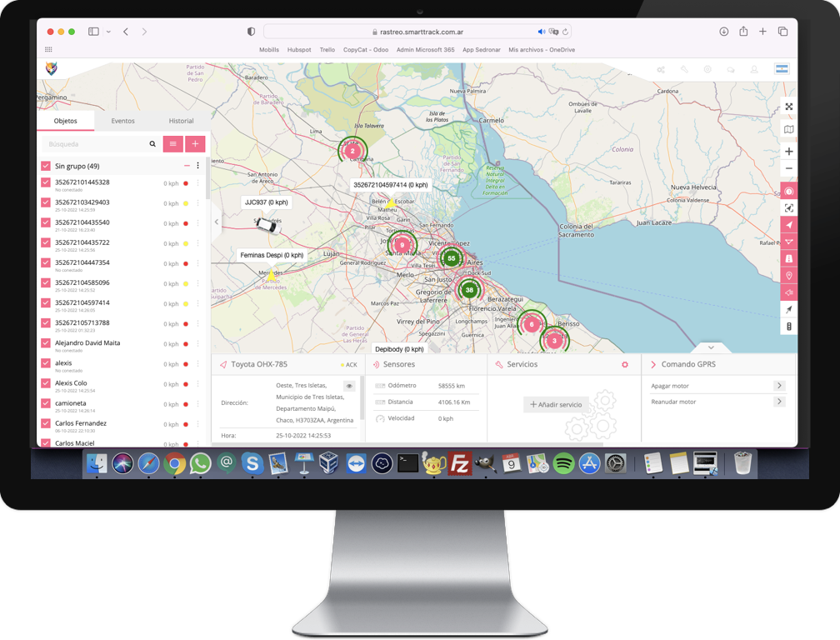Switch to the Historial tab
Image resolution: width=840 pixels, height=640 pixels.
(x=181, y=120)
